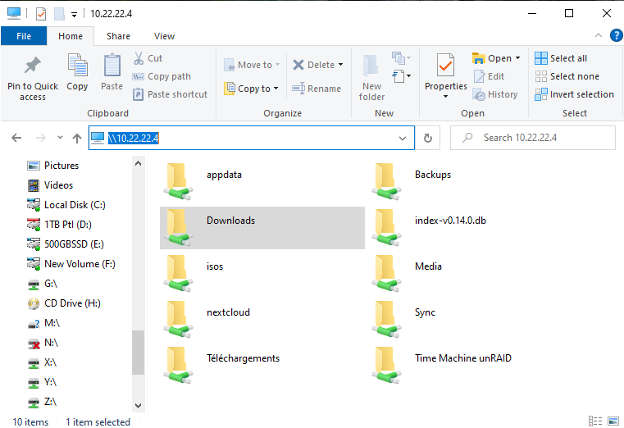Open the Move to dropdown

pyautogui.click(x=252, y=64)
